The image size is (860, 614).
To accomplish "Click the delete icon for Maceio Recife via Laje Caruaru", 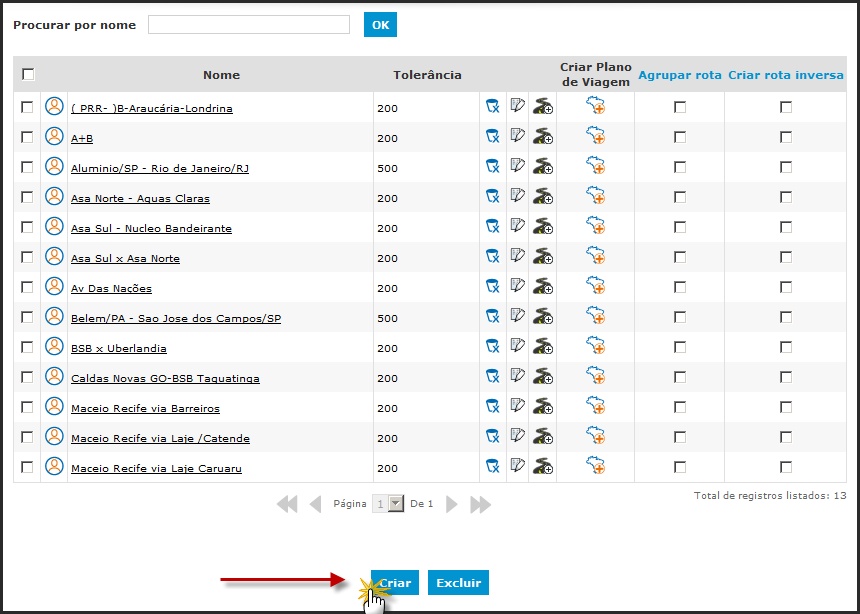I will click(x=493, y=466).
